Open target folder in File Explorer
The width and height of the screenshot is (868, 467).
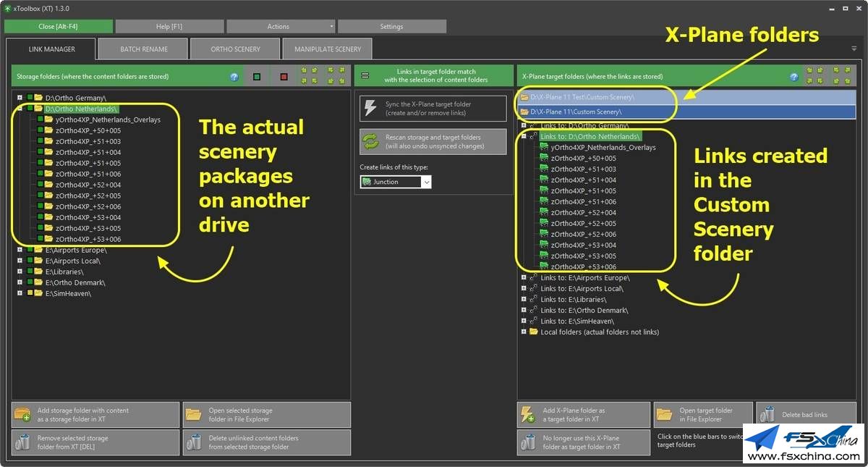[x=703, y=415]
